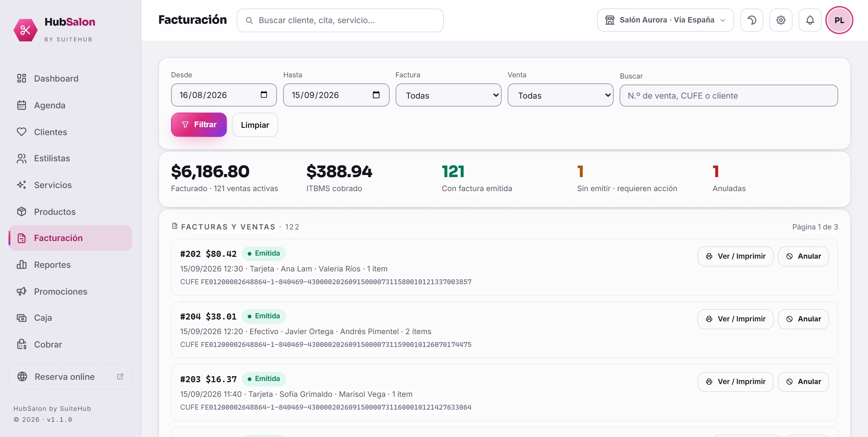Open the Reserva online link
This screenshot has width=868, height=437.
pos(70,376)
